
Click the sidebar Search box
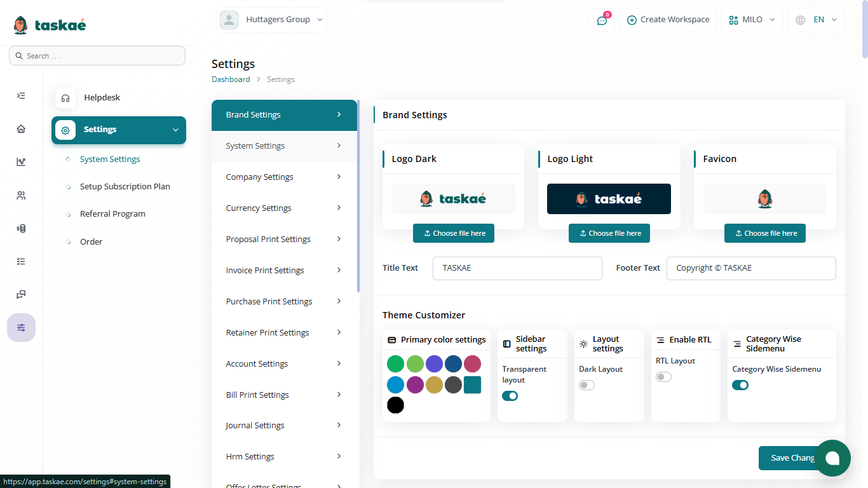point(97,56)
